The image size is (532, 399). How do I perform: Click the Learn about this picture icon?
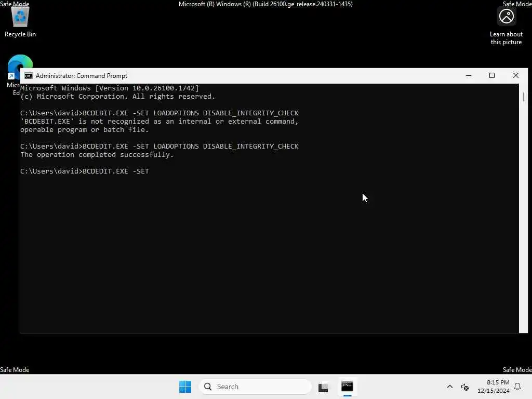tap(506, 25)
